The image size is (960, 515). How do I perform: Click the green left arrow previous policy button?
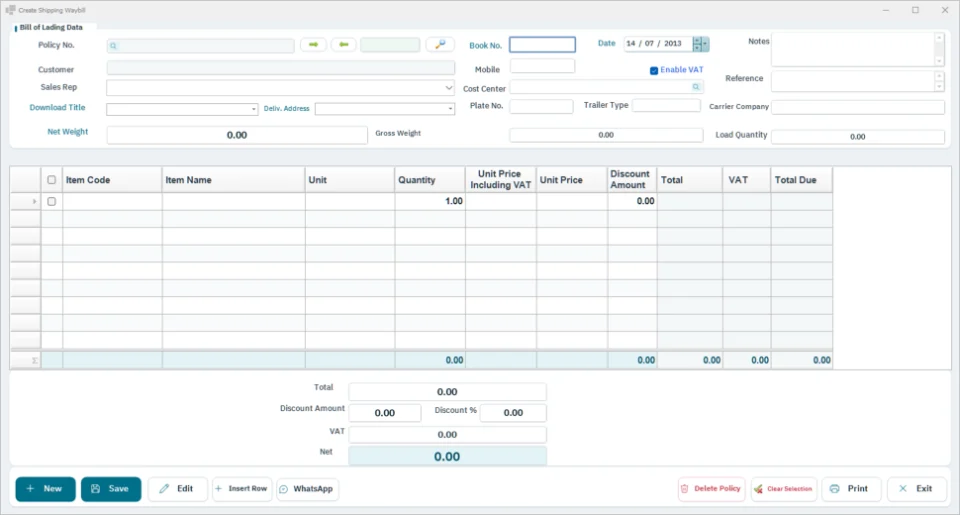[x=343, y=45]
